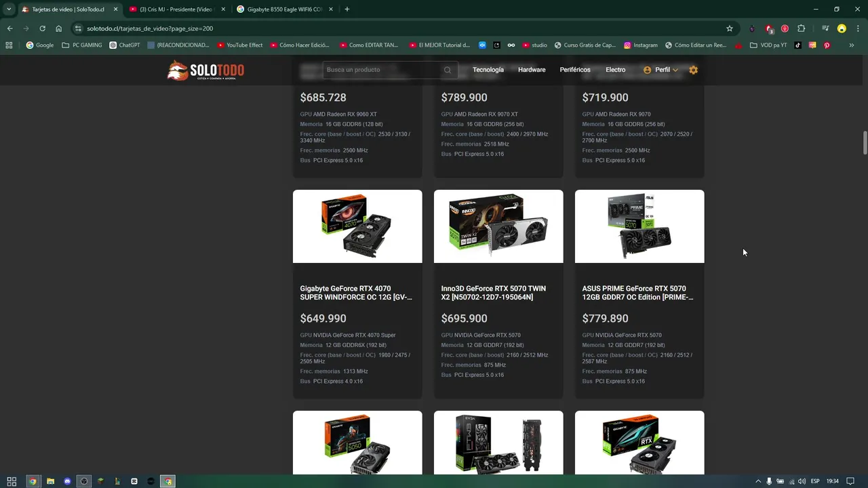The width and height of the screenshot is (868, 488).
Task: Open the Pinterest bookmark icon
Action: [827, 45]
